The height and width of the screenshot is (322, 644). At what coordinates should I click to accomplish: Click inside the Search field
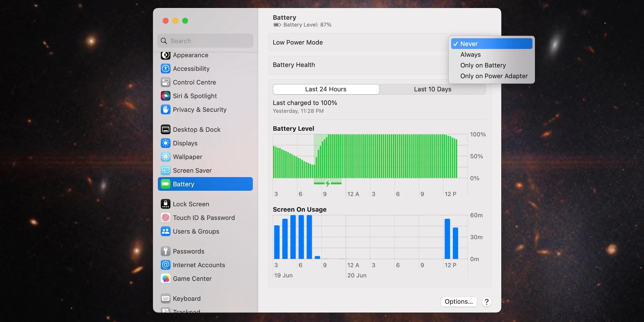click(205, 41)
